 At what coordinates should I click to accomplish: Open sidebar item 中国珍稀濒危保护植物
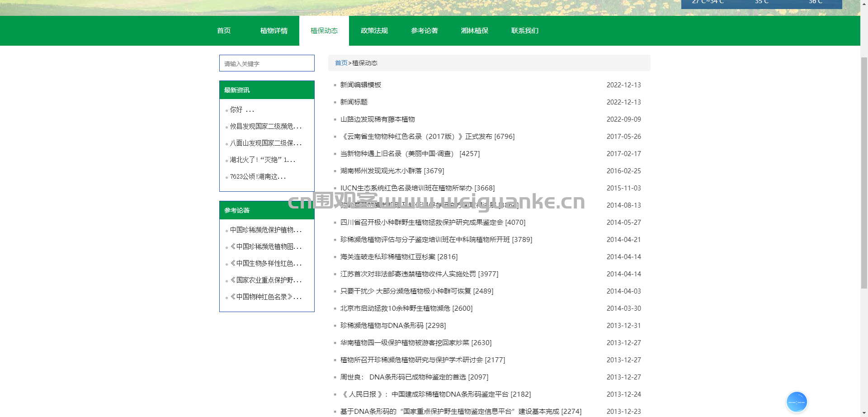coord(265,230)
